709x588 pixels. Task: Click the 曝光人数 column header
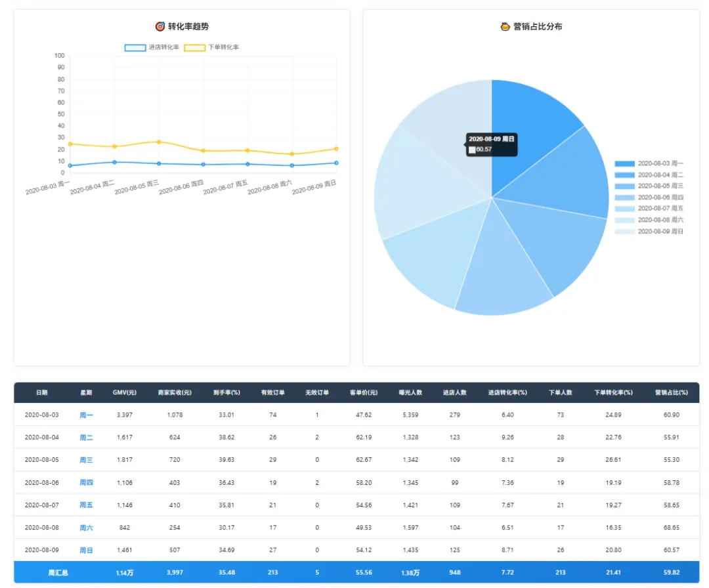(x=410, y=392)
